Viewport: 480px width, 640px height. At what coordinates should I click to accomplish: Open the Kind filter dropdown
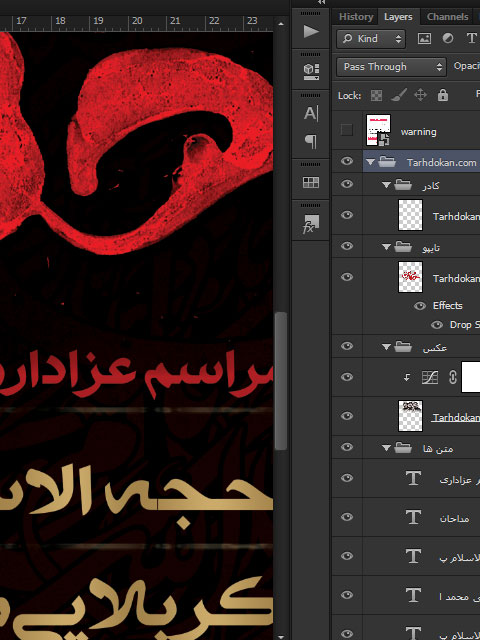click(x=371, y=39)
